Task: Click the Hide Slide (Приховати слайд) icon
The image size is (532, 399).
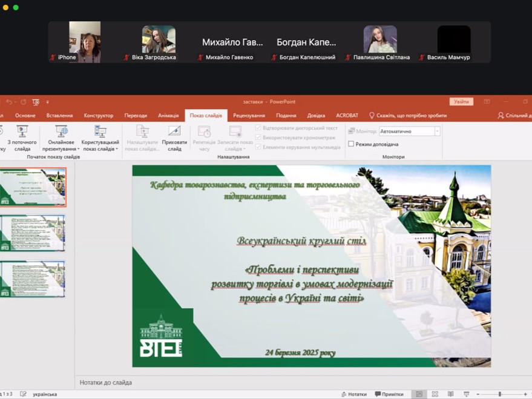Action: pyautogui.click(x=174, y=137)
